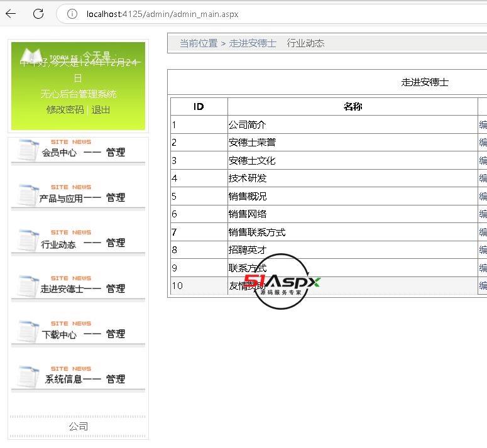Select the 公司简介 name cell
Image resolution: width=487 pixels, height=448 pixels.
(x=353, y=125)
